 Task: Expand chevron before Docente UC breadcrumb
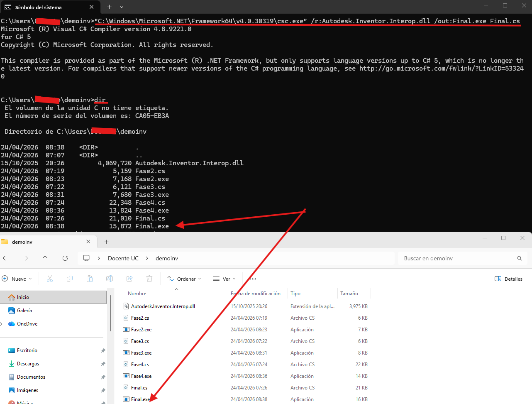click(x=99, y=258)
